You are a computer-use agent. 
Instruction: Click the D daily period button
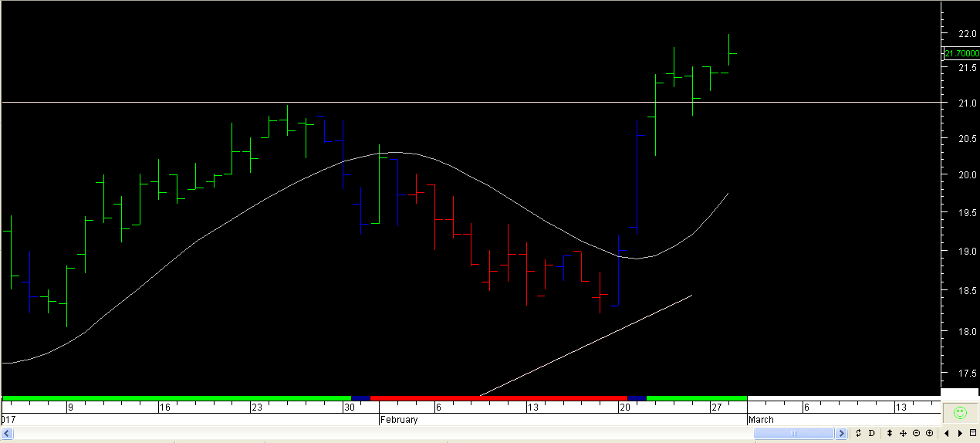[x=872, y=433]
